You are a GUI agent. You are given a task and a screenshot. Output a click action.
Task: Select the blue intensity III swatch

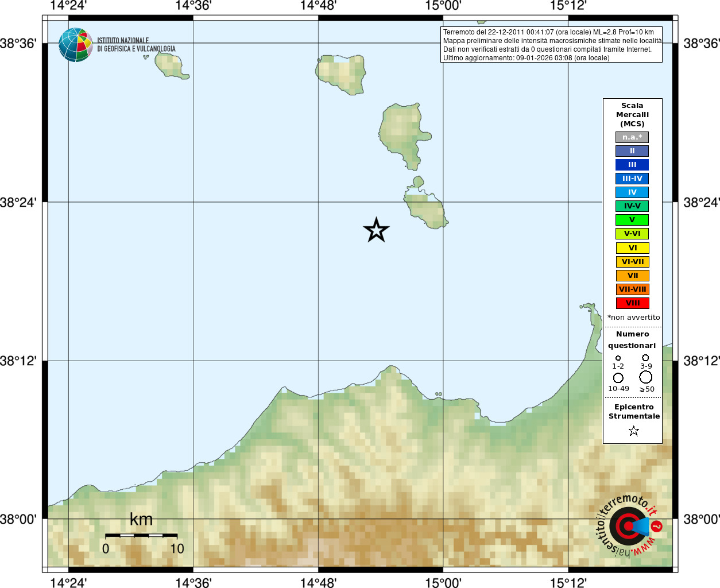click(632, 165)
